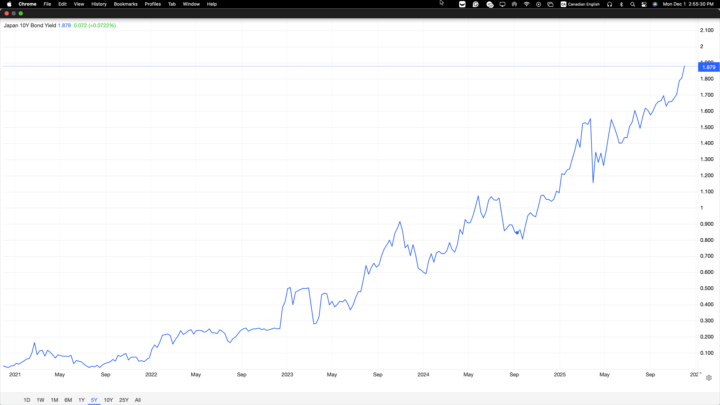The image size is (720, 405).
Task: Click the green fullscreen window button
Action: pos(21,13)
